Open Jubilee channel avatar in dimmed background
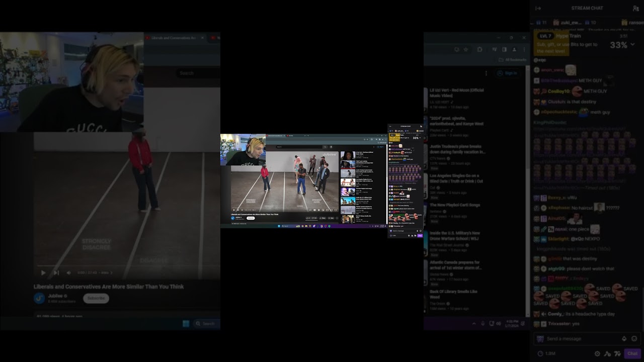 [39, 298]
